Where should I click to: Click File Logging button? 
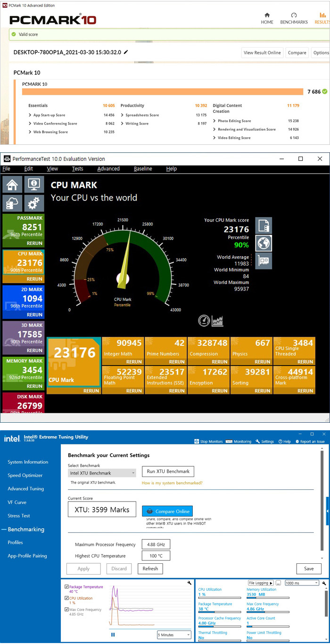pyautogui.click(x=261, y=583)
